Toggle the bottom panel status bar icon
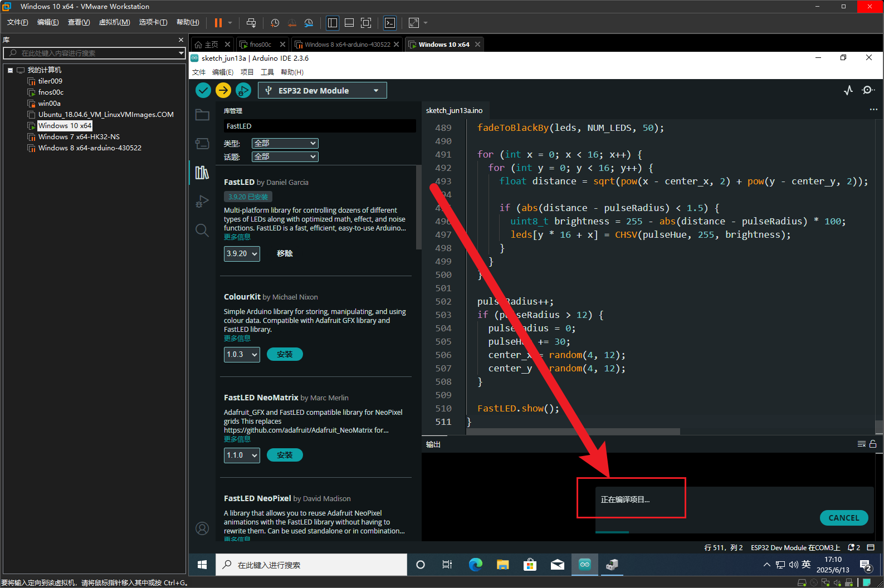The height and width of the screenshot is (588, 884). (871, 547)
